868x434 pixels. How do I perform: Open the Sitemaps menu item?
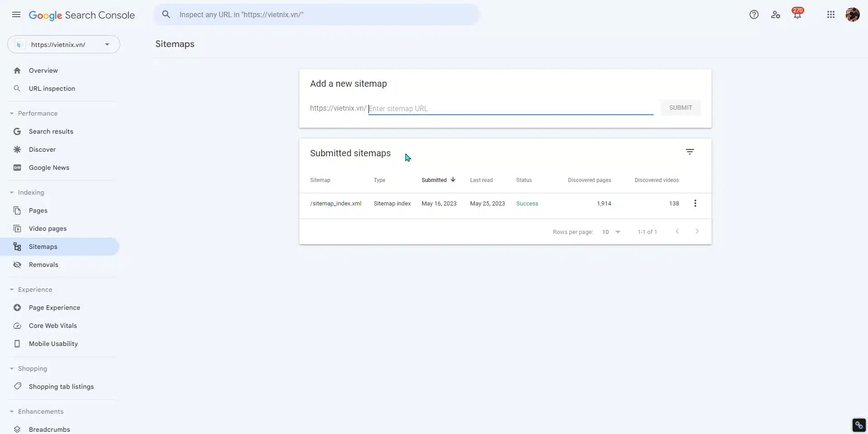tap(60, 247)
